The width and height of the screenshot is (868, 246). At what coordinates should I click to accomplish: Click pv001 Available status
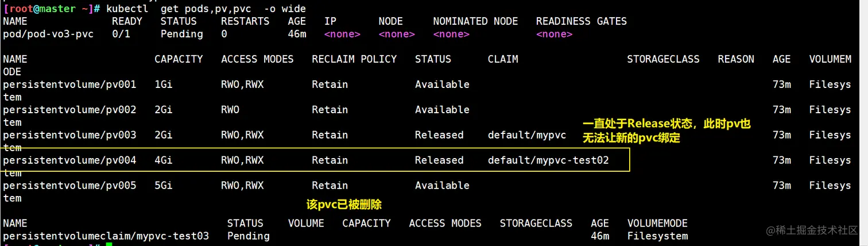442,84
